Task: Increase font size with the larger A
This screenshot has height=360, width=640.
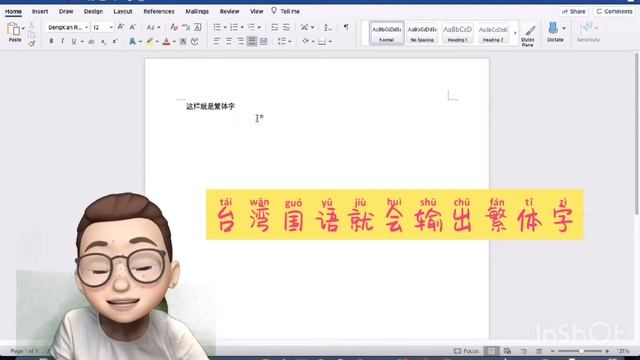Action: (x=121, y=27)
